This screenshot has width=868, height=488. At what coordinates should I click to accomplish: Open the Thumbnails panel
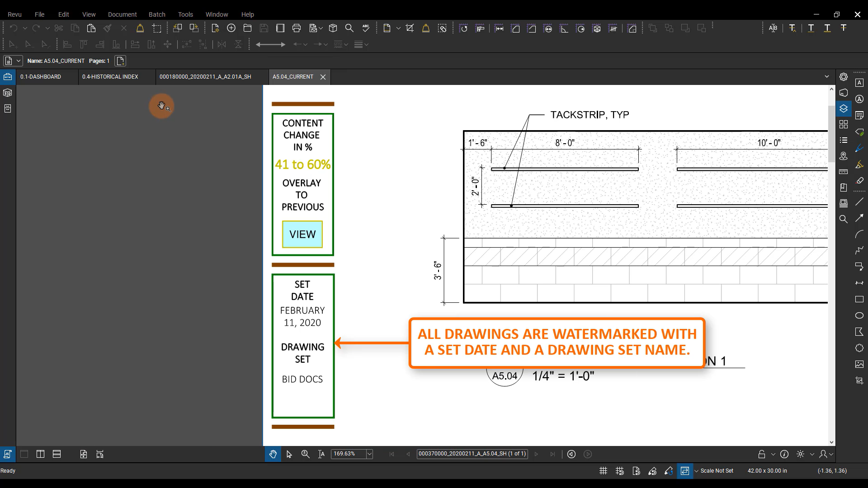point(843,124)
